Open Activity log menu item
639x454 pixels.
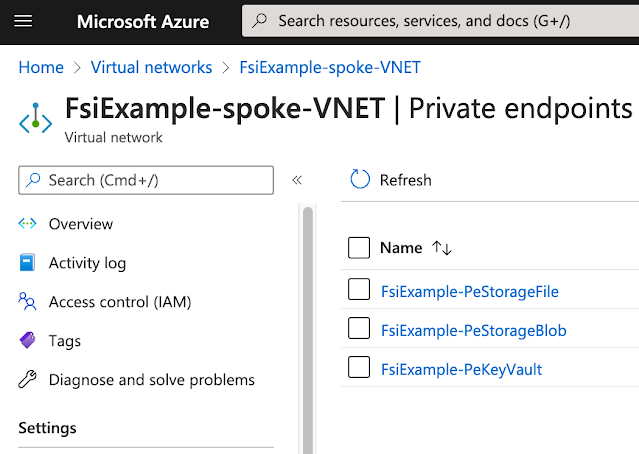(x=87, y=263)
